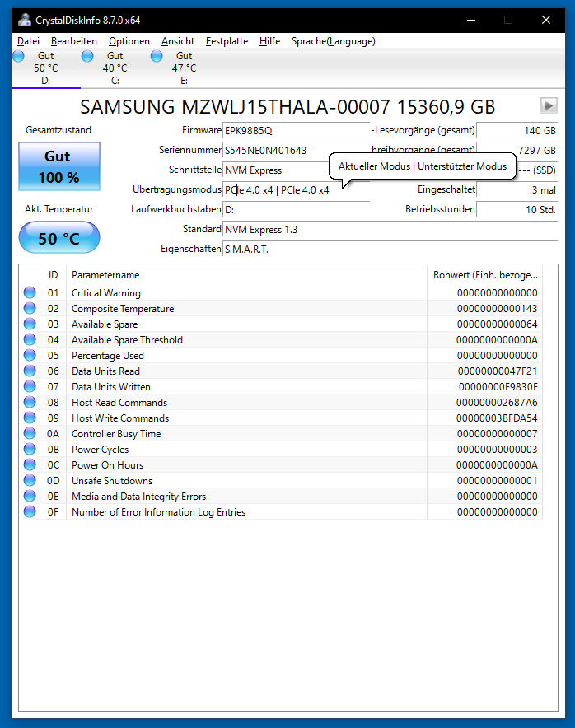Click status icon for Composite Temperature
Screen dimensions: 575x728
[x=30, y=308]
